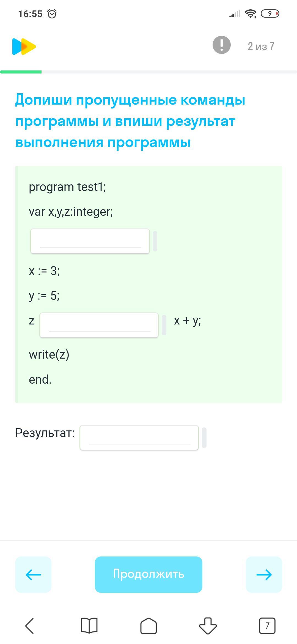This screenshot has height=644, width=297.
Task: Open the tab switcher showing 7
Action: click(x=267, y=626)
